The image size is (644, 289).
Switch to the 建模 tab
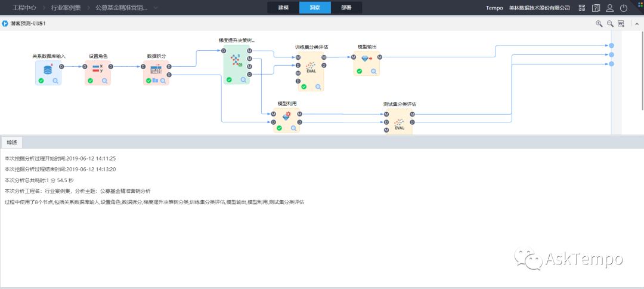[283, 8]
